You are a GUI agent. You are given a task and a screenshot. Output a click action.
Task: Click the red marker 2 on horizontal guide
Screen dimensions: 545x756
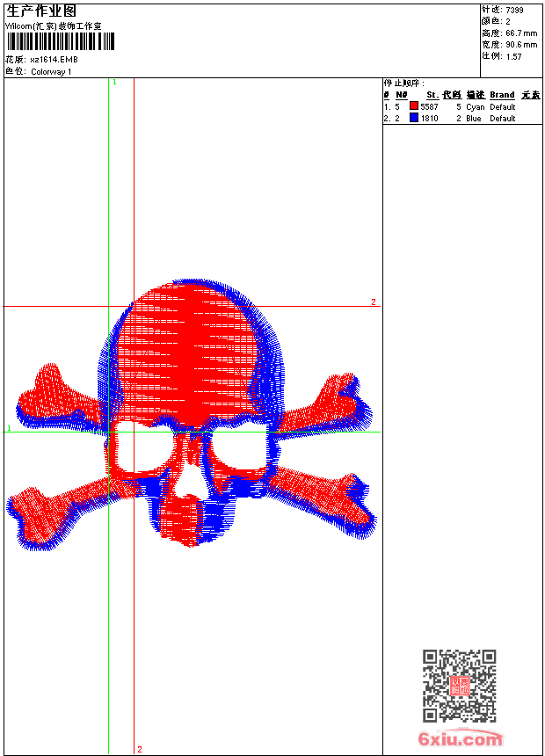373,302
